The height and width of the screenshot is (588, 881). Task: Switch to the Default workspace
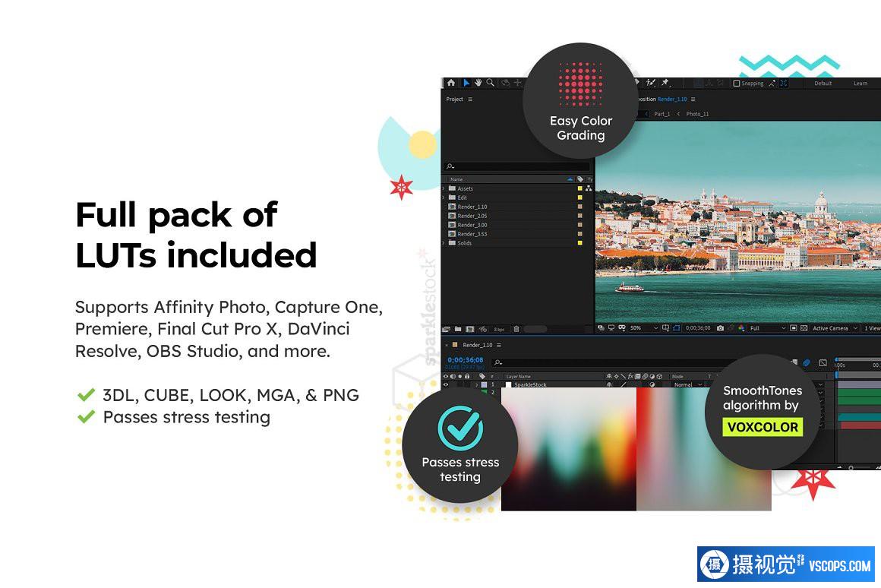click(x=823, y=84)
